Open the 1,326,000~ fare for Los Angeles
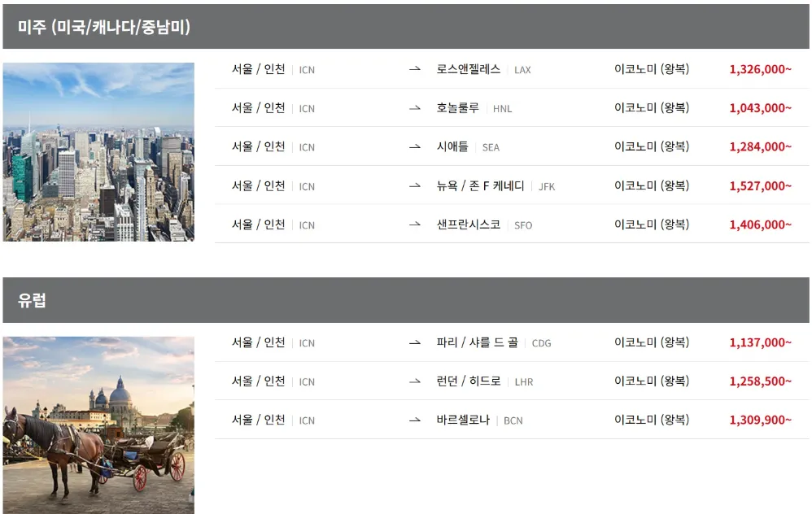 point(761,70)
